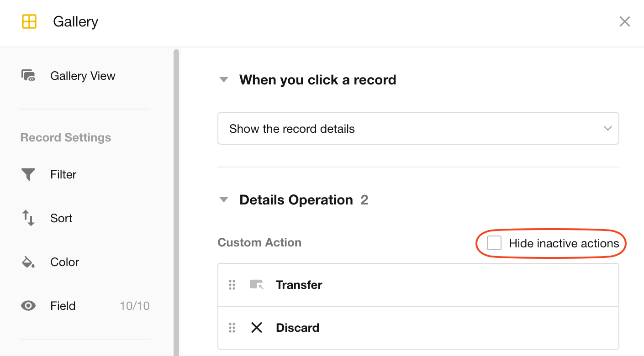Image resolution: width=644 pixels, height=356 pixels.
Task: Click the Gallery View eye icon
Action: pos(28,76)
